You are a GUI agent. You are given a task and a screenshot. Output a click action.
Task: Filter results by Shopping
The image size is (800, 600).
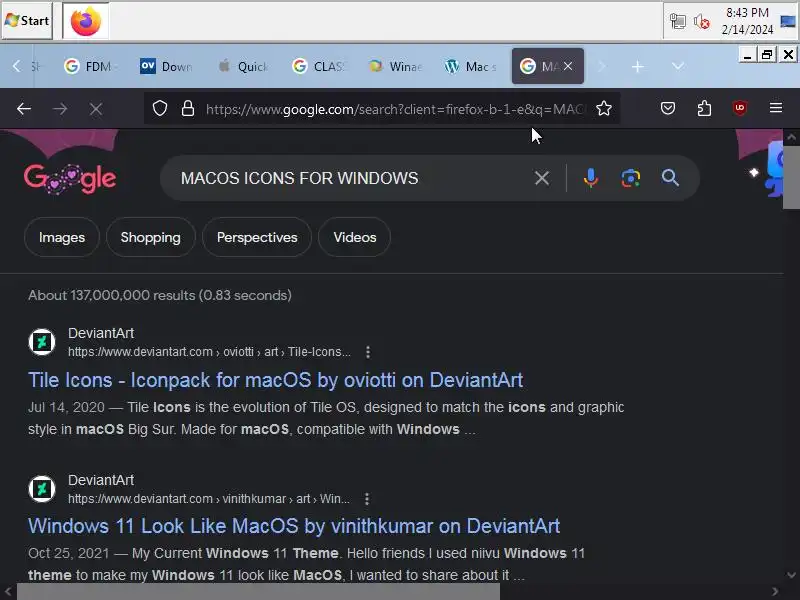151,237
